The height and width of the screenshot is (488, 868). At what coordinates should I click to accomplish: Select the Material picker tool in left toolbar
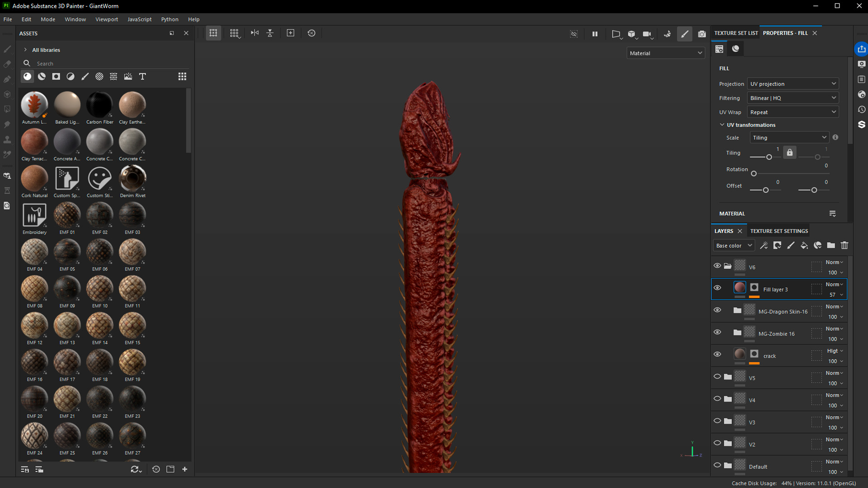tap(7, 155)
